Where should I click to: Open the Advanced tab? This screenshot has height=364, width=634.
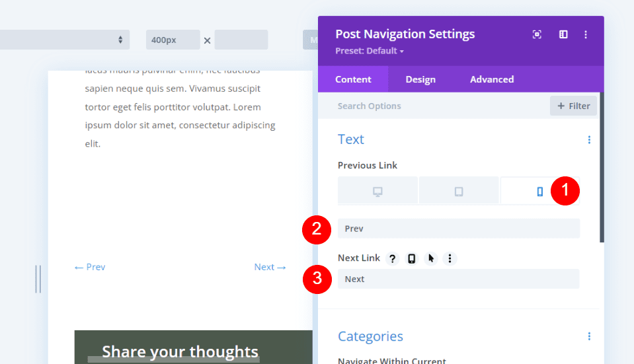pos(492,79)
